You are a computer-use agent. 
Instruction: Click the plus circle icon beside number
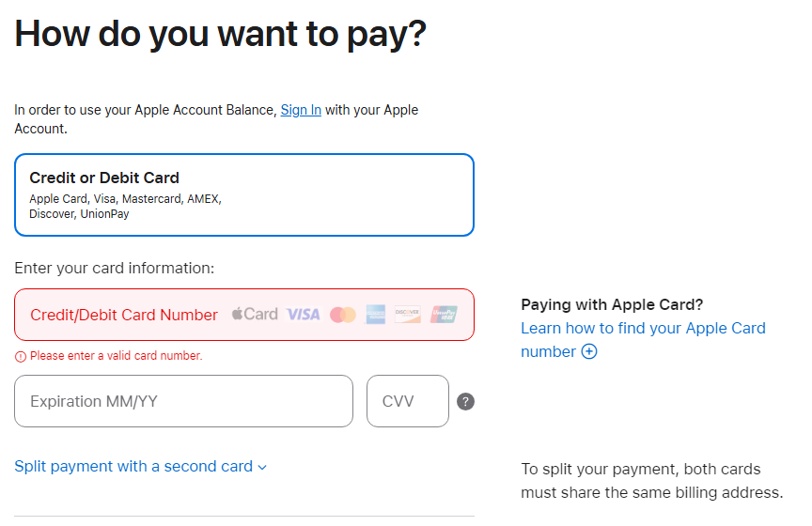click(x=589, y=351)
